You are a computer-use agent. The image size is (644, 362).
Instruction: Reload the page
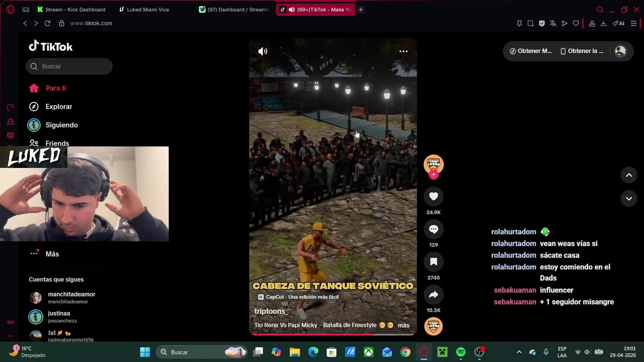click(x=47, y=23)
